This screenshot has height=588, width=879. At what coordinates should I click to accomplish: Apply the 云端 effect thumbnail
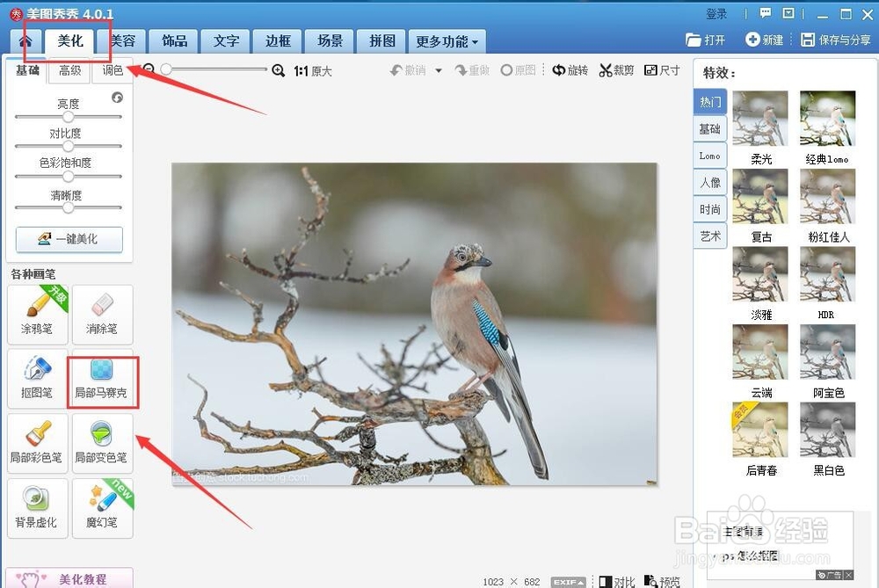(x=760, y=352)
